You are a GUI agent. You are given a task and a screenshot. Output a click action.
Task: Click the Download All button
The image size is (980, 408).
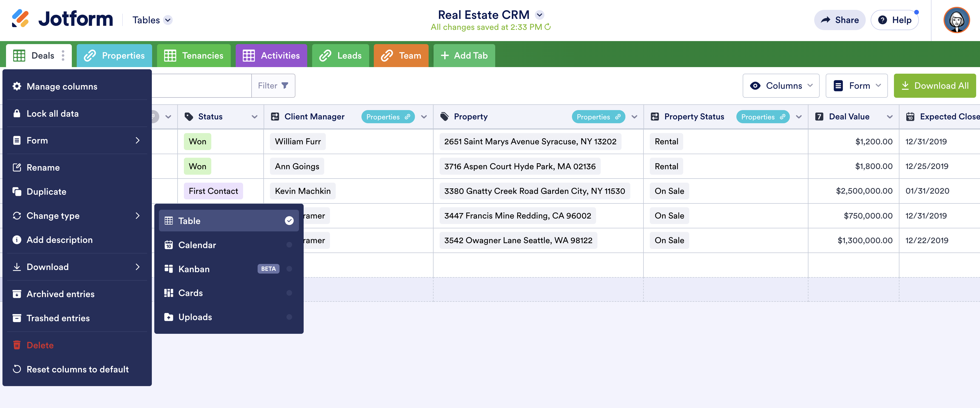(934, 85)
